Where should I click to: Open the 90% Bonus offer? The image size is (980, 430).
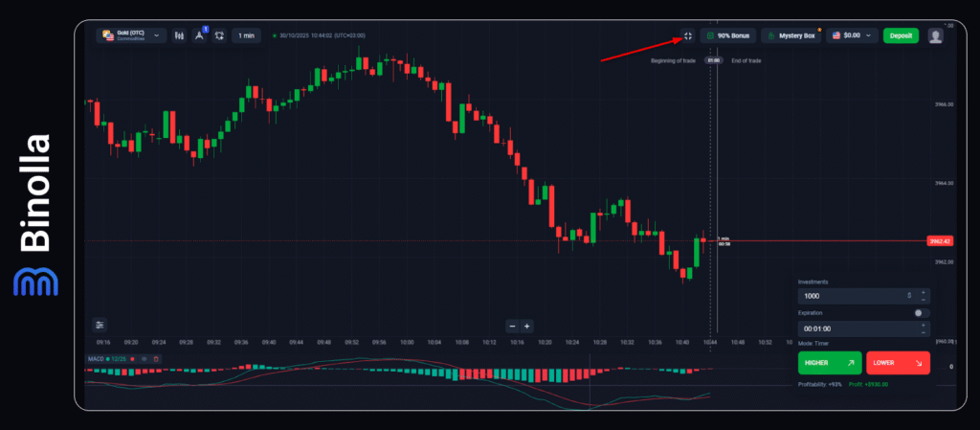(x=725, y=35)
